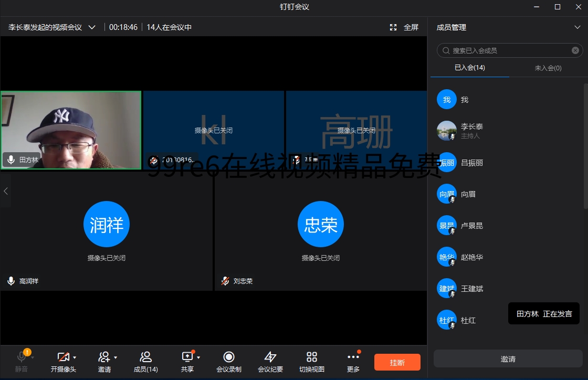Image resolution: width=588 pixels, height=380 pixels.
Task: Switch to 已入会(14) tab
Action: coord(469,68)
